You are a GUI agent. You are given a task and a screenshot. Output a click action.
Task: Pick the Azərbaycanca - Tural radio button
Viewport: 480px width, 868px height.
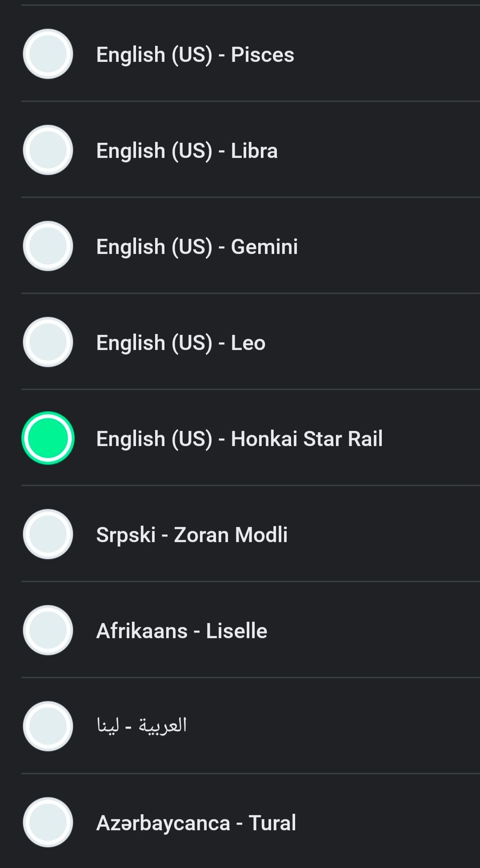[x=48, y=823]
